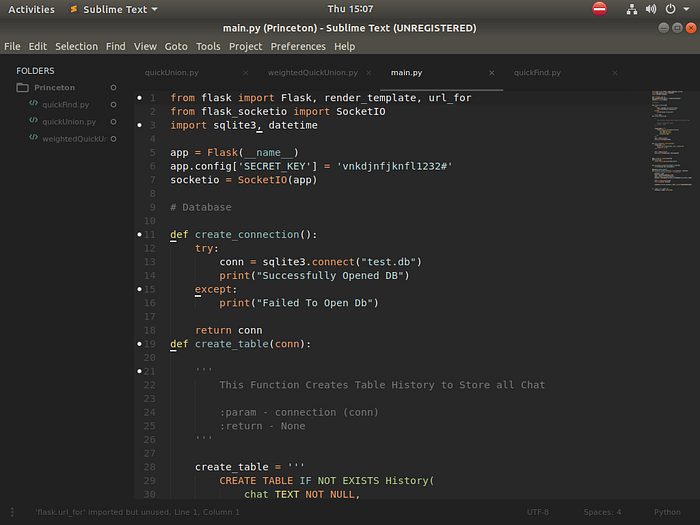The width and height of the screenshot is (700, 525).
Task: Expand the system menu arrow
Action: (x=686, y=9)
